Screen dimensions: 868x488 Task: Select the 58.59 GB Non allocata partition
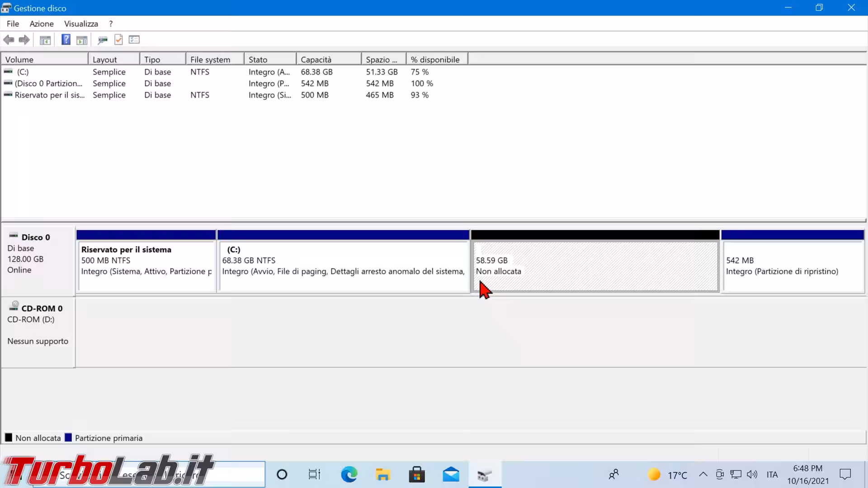595,267
